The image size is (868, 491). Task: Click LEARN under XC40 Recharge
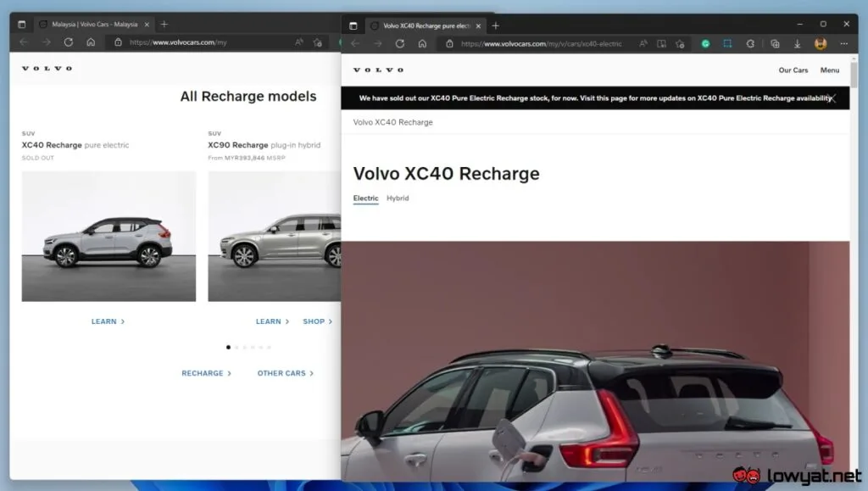108,321
